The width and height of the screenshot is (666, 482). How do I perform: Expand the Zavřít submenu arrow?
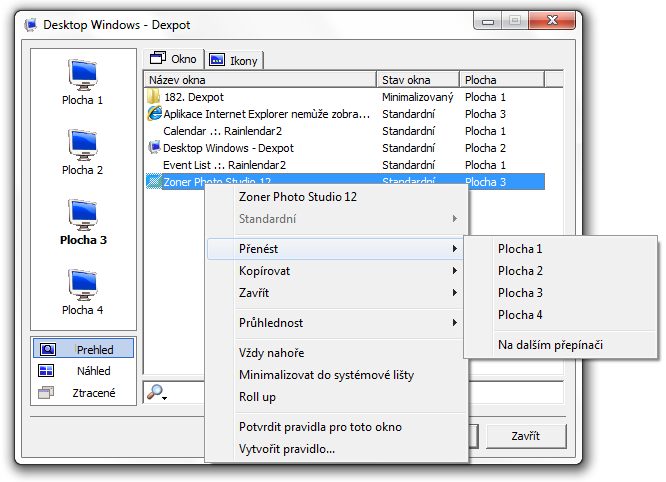point(455,293)
